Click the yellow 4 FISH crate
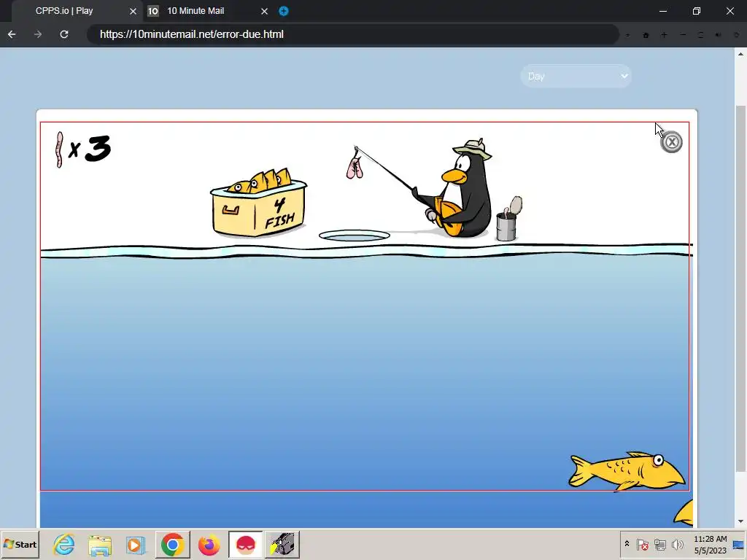Screen dimensions: 747x560 click(x=258, y=203)
